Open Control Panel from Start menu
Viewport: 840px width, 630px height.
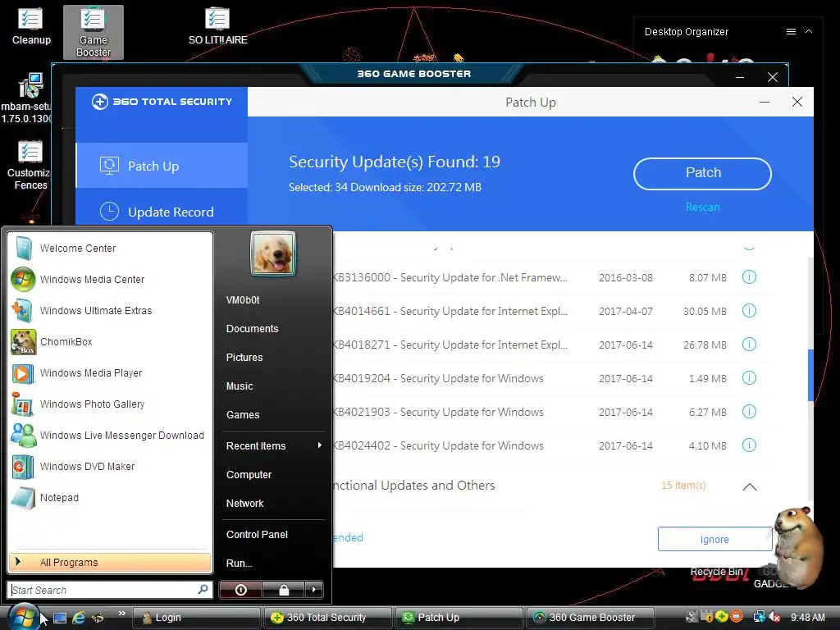click(257, 535)
